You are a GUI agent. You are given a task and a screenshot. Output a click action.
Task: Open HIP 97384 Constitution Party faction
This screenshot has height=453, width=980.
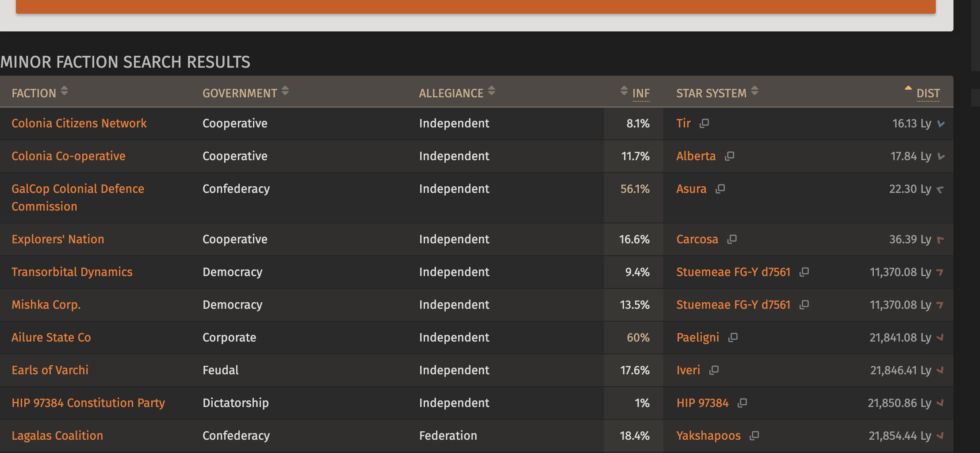[88, 403]
